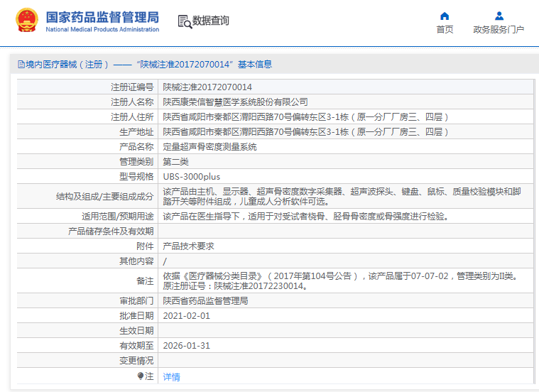Click the 批准日期 label
The height and width of the screenshot is (392, 539).
pos(136,316)
